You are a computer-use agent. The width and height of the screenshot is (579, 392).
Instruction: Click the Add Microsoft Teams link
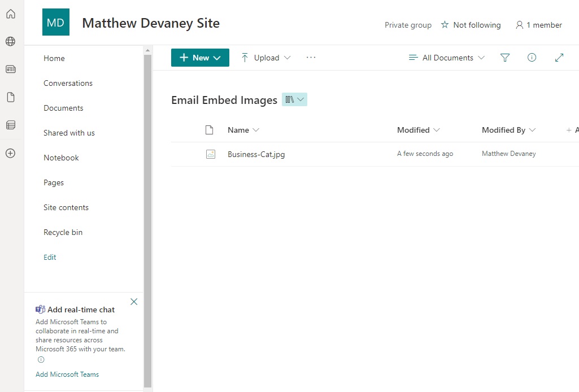[x=67, y=374]
